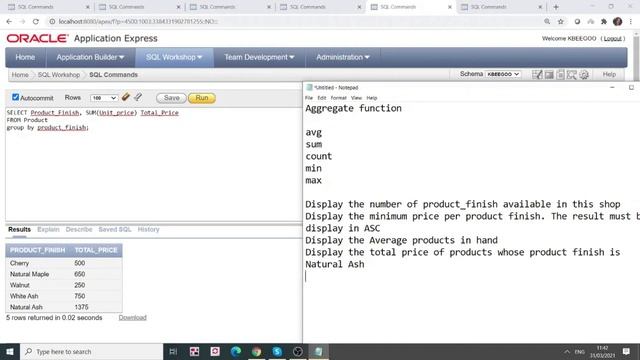The height and width of the screenshot is (360, 640).
Task: Open the APEX Help link
Action: click(x=609, y=74)
